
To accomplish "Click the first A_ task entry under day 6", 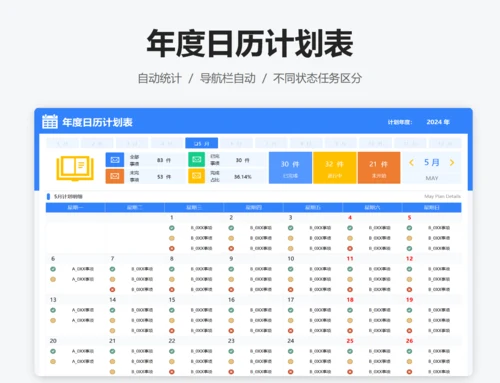I will pyautogui.click(x=83, y=269).
